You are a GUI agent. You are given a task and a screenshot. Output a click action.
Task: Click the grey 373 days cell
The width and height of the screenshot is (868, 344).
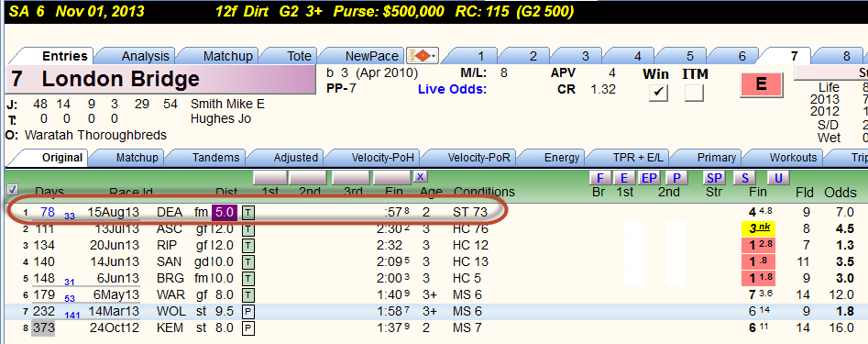pos(43,327)
